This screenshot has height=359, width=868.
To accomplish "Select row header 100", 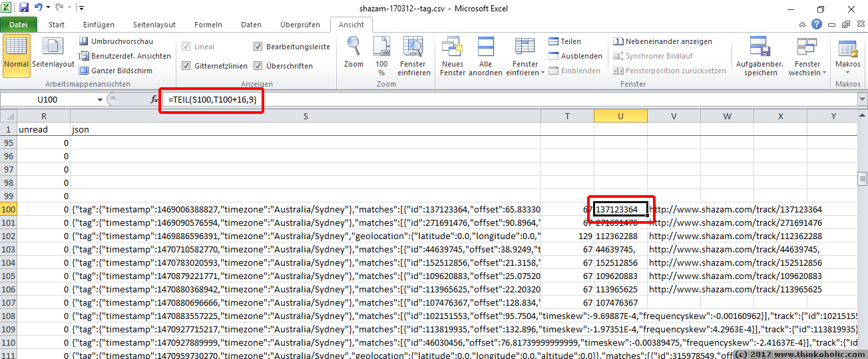I will (x=8, y=209).
